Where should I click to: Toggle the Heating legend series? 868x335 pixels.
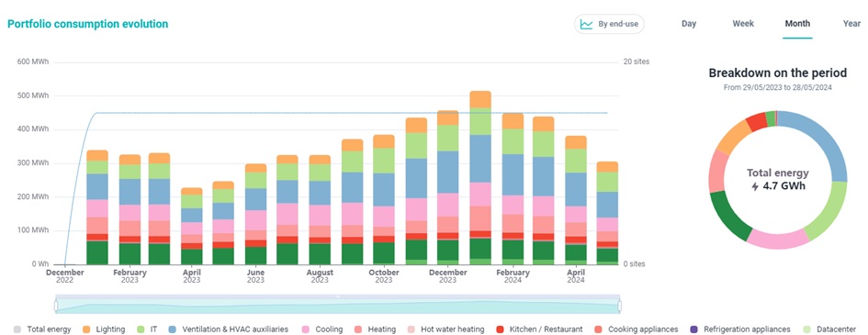pyautogui.click(x=375, y=329)
